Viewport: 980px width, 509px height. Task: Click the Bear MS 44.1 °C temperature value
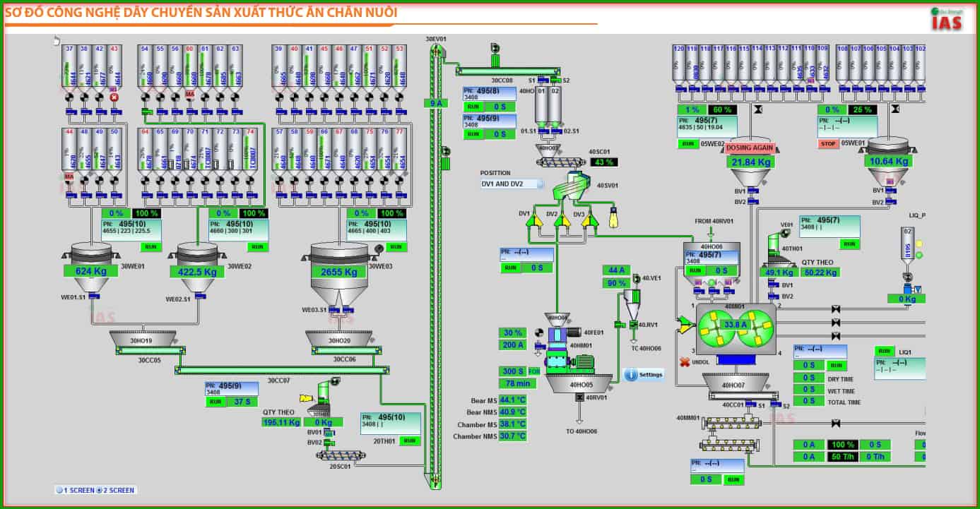coord(513,400)
